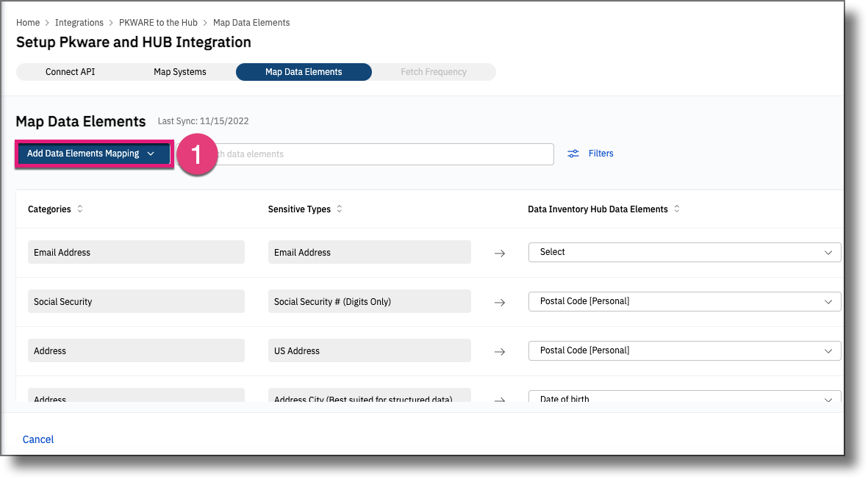Navigate to Home breadcrumb
Image resolution: width=868 pixels, height=479 pixels.
28,23
